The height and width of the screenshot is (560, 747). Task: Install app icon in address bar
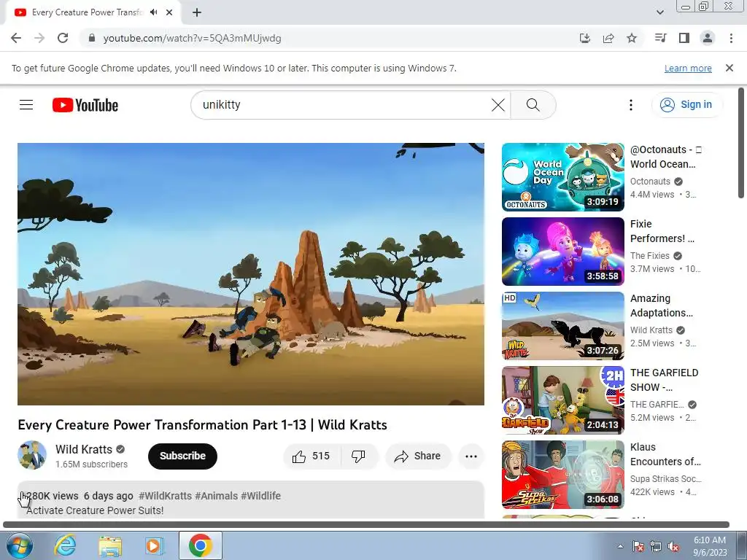point(585,38)
